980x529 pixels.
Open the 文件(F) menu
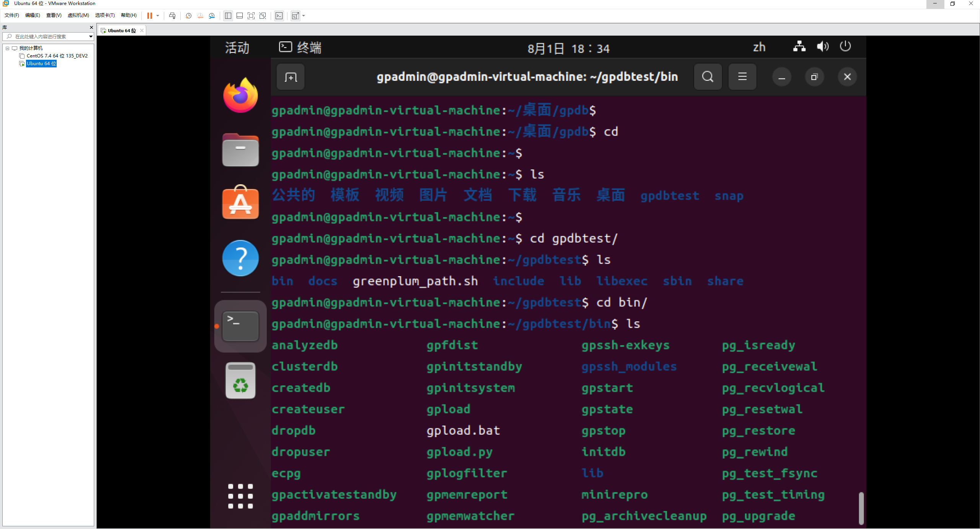coord(12,15)
